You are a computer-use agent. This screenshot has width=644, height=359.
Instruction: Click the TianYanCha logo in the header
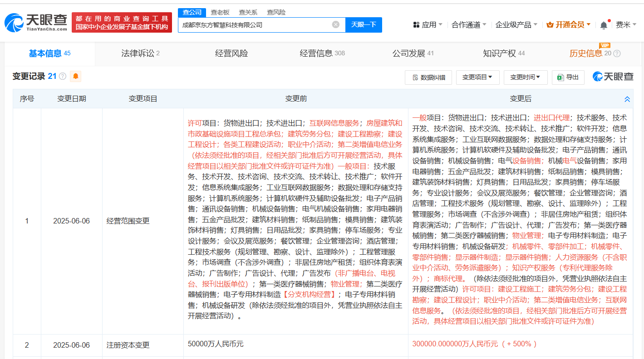tap(36, 22)
